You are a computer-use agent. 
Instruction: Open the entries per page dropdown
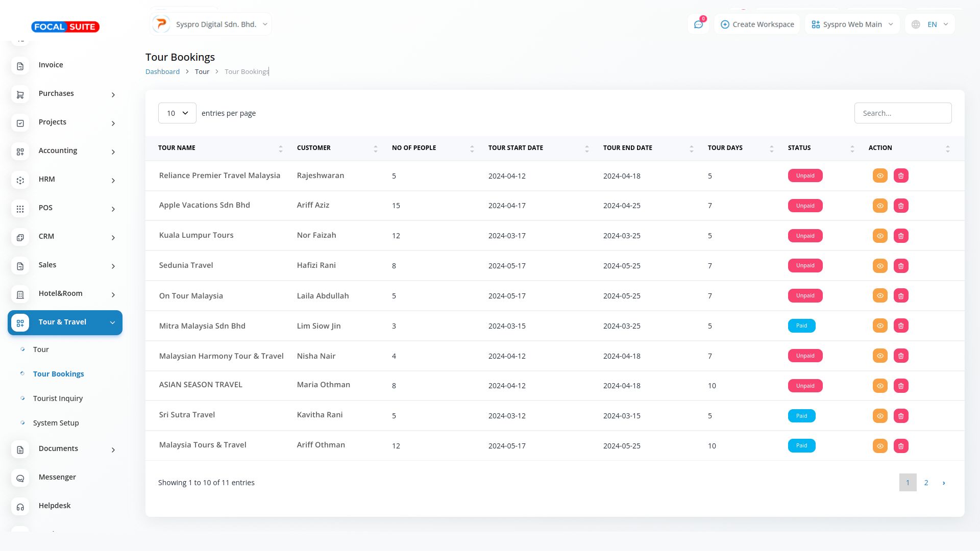pyautogui.click(x=177, y=113)
